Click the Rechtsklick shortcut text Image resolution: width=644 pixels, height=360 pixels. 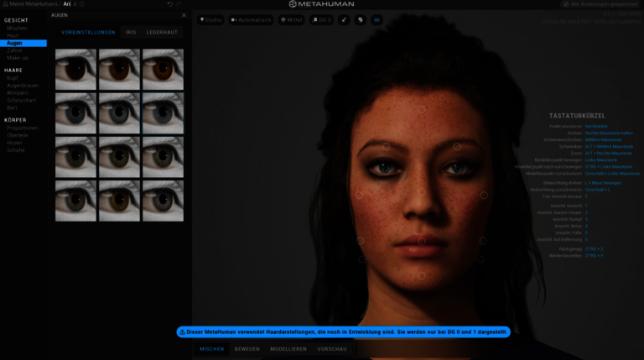tap(596, 127)
